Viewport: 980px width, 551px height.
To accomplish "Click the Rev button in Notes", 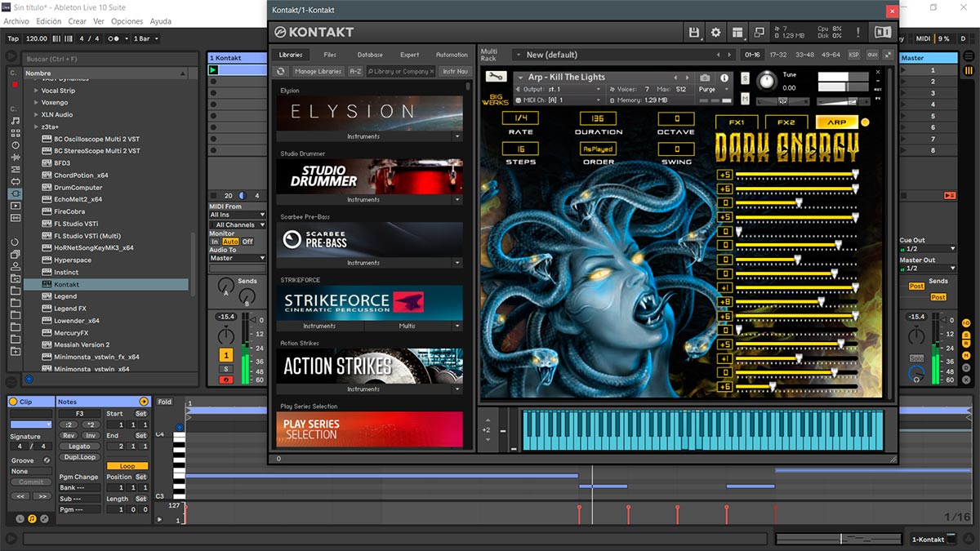I will [69, 436].
